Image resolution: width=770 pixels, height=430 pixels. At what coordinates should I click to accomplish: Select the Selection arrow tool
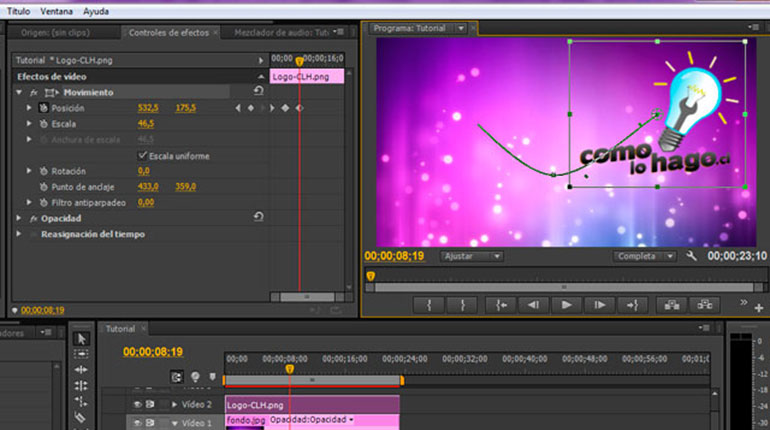pos(81,338)
